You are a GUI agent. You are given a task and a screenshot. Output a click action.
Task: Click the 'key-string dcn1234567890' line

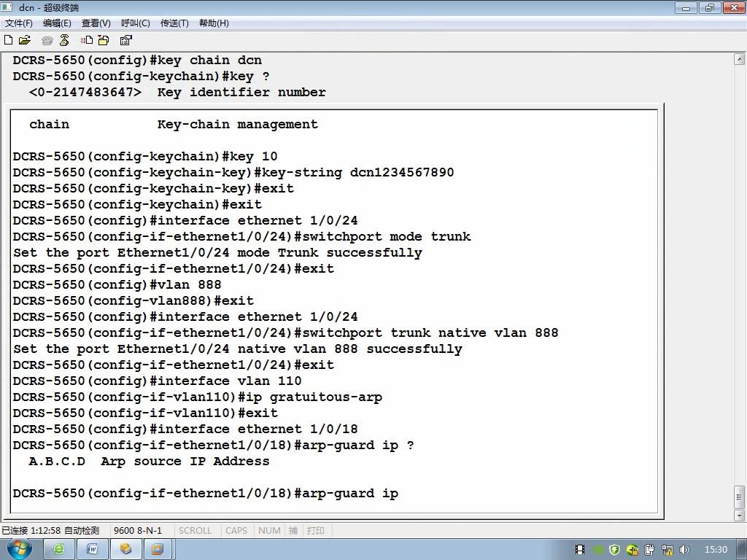(233, 172)
